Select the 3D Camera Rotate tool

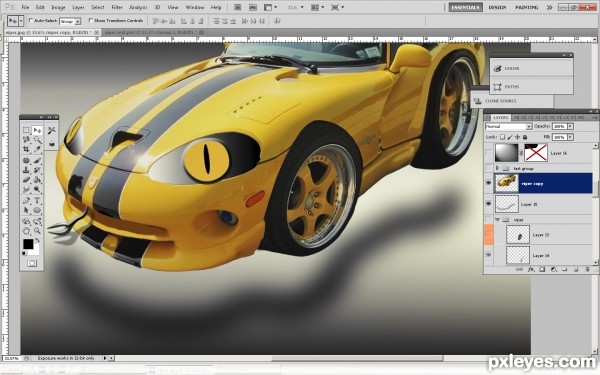[37, 221]
